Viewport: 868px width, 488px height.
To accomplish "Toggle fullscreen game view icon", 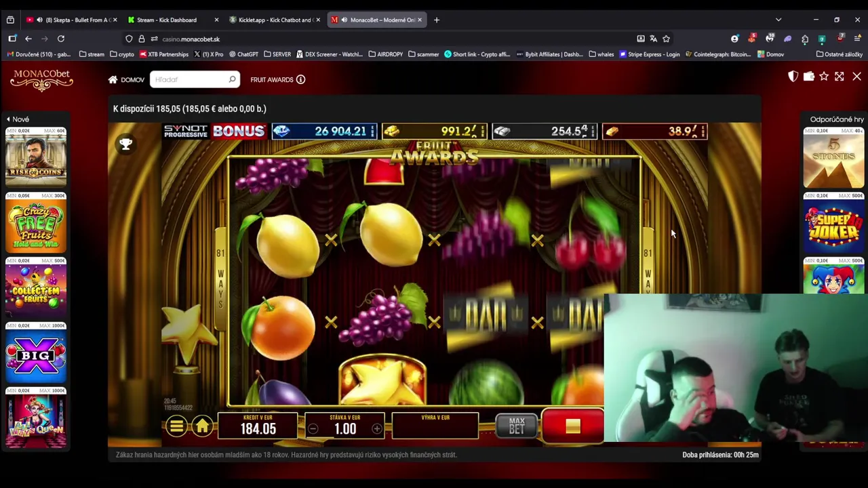I will tap(840, 77).
